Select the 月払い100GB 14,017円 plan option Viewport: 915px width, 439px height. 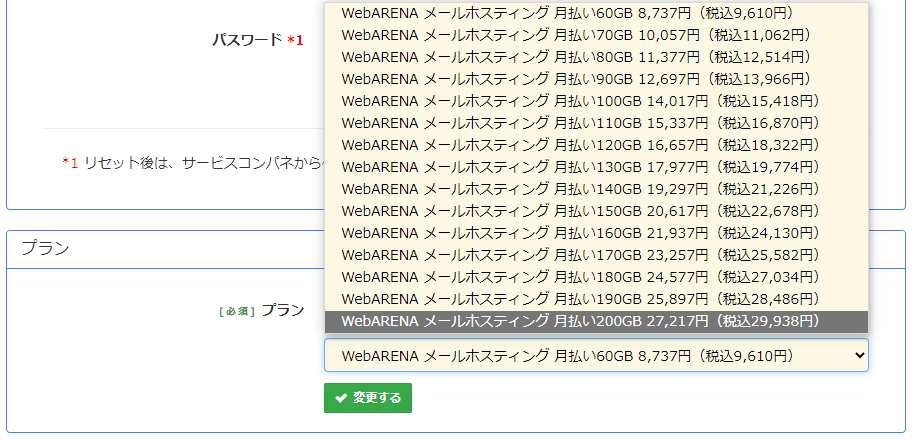pyautogui.click(x=596, y=101)
